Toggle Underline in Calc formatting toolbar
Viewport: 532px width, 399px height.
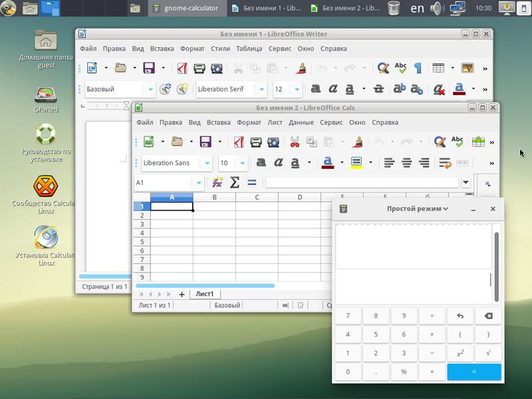[x=295, y=163]
